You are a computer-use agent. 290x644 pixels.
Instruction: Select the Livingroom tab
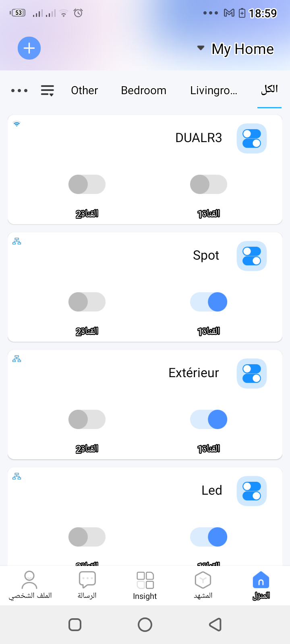point(213,91)
